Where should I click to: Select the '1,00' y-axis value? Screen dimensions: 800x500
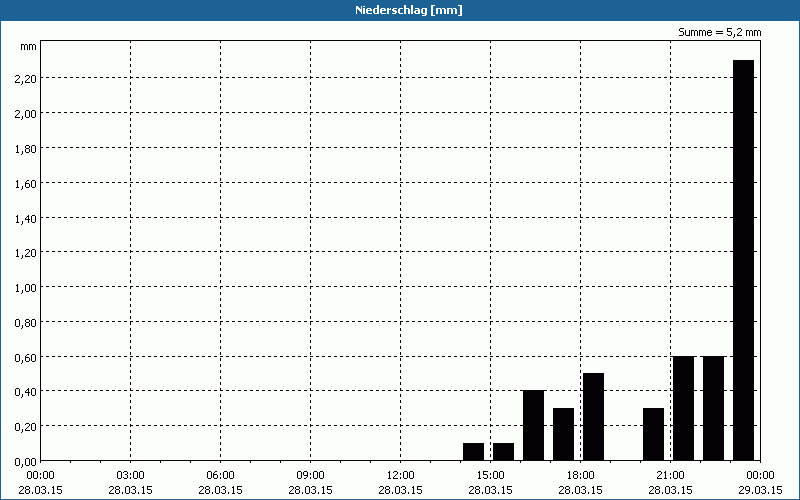tap(27, 288)
